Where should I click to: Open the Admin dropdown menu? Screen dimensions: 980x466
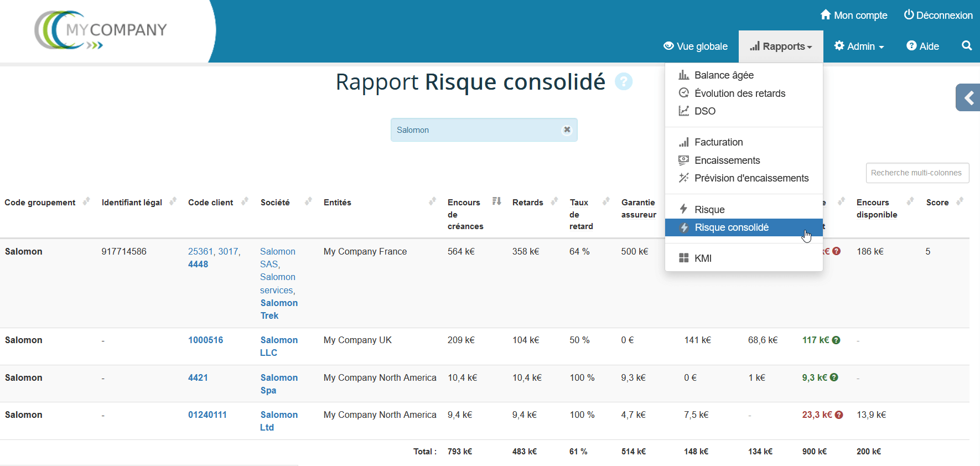(x=859, y=46)
